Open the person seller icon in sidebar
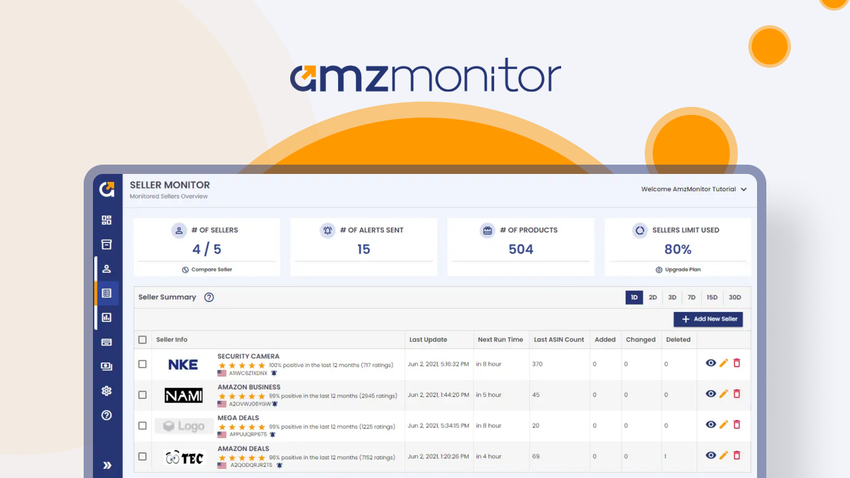Image resolution: width=850 pixels, height=478 pixels. 107,269
